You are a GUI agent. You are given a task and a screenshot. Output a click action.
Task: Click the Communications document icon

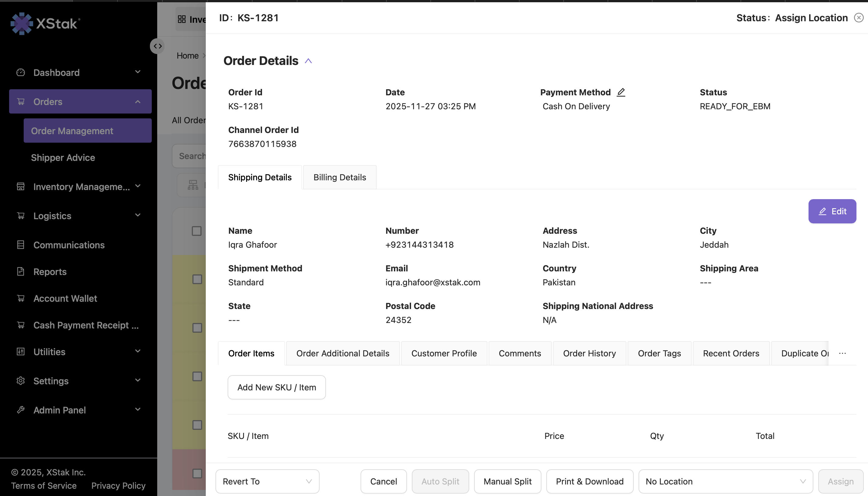pos(21,245)
